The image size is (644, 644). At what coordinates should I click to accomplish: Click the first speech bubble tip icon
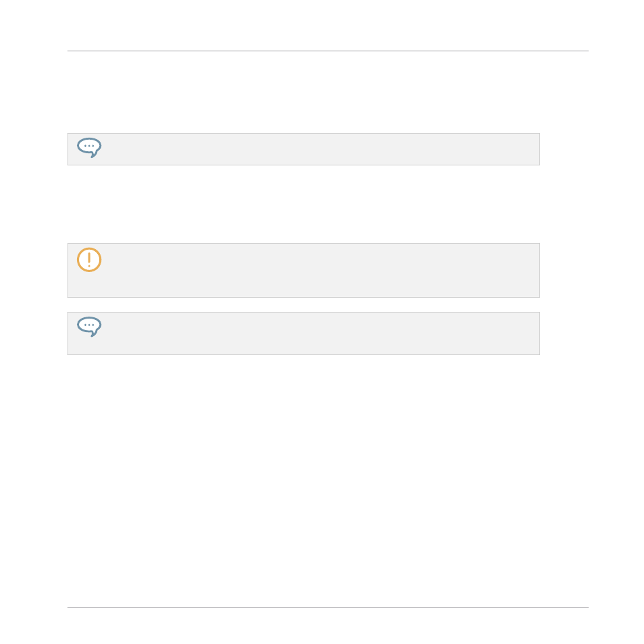(89, 147)
